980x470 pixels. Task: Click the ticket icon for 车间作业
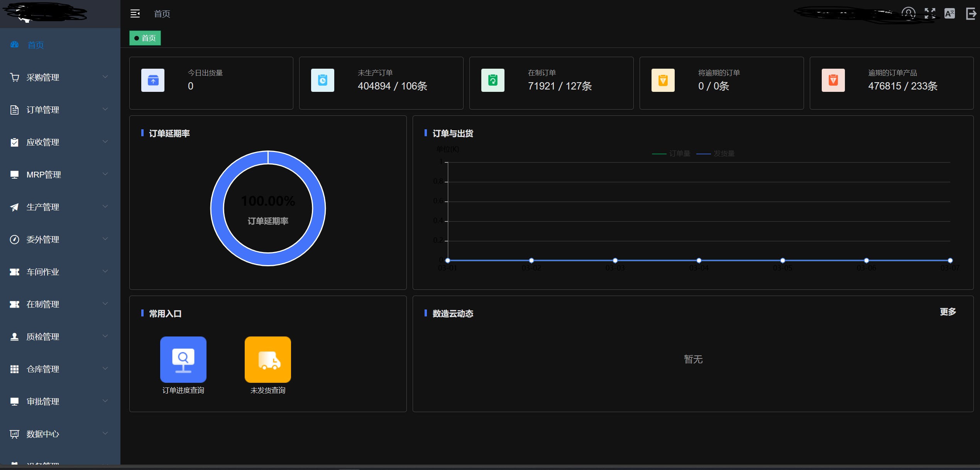14,272
